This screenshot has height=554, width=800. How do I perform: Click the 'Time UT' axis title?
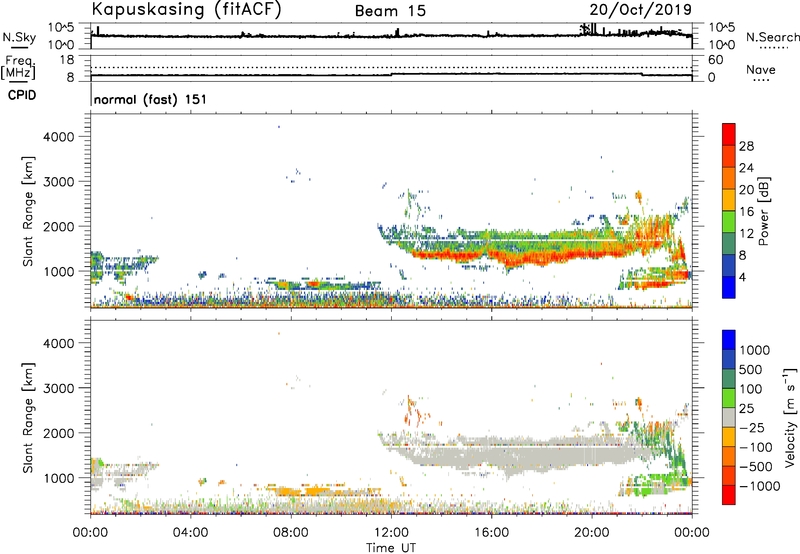[391, 548]
